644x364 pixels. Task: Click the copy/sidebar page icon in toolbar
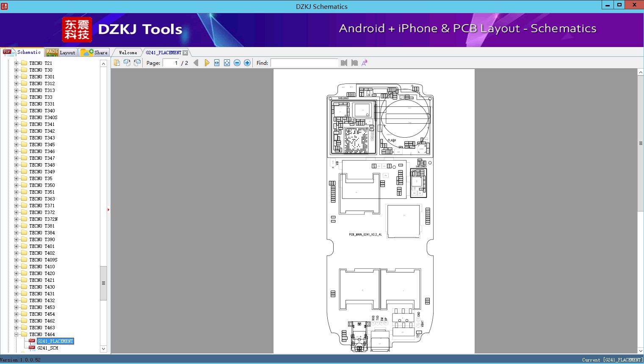tap(116, 63)
